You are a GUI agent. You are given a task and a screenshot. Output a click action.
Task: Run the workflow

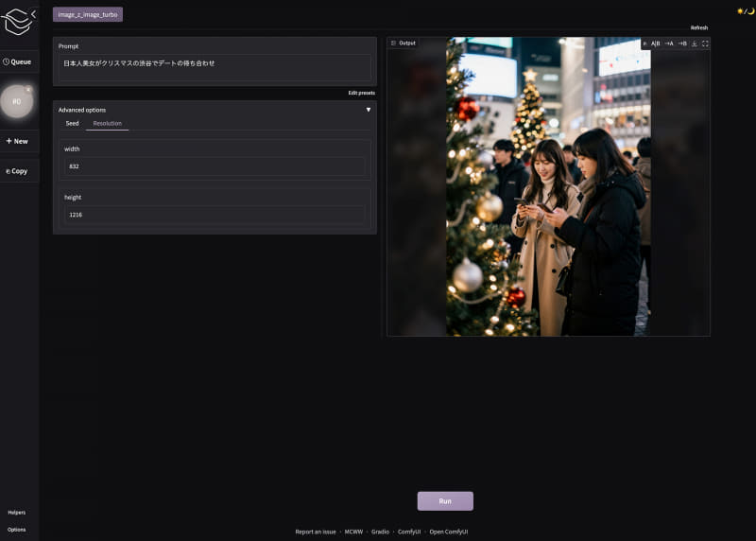pyautogui.click(x=445, y=501)
